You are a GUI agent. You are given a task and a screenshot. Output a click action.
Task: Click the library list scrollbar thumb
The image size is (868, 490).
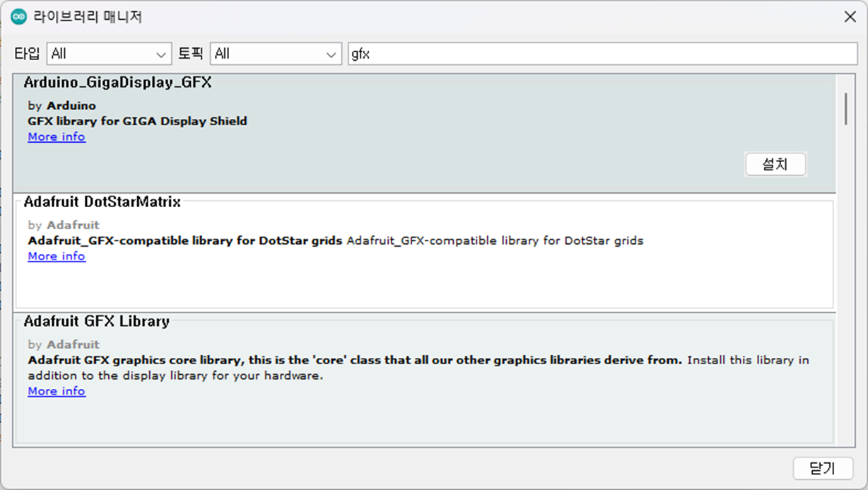(x=845, y=108)
